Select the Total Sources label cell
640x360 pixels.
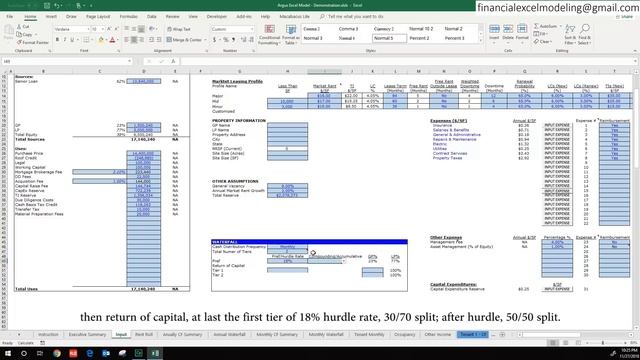30,140
